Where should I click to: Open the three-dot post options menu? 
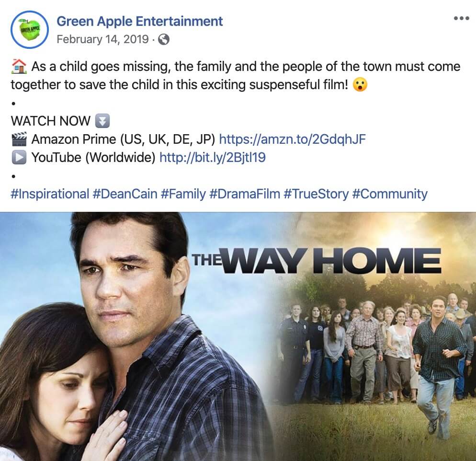tap(462, 19)
